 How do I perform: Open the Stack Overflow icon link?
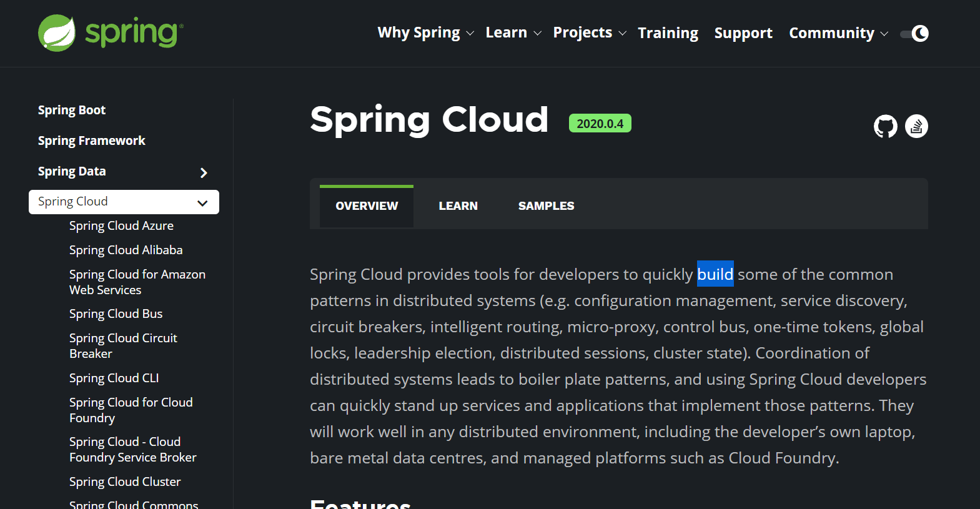pyautogui.click(x=916, y=126)
